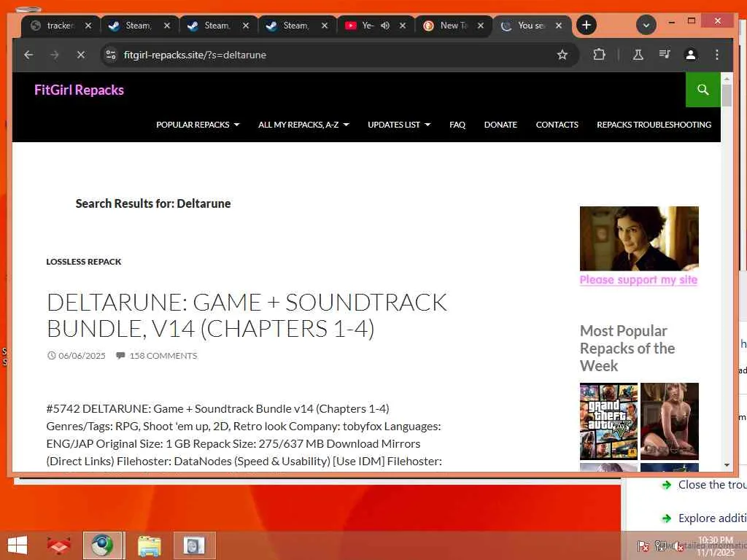This screenshot has height=560, width=747.
Task: Expand the Updates List menu
Action: [399, 125]
